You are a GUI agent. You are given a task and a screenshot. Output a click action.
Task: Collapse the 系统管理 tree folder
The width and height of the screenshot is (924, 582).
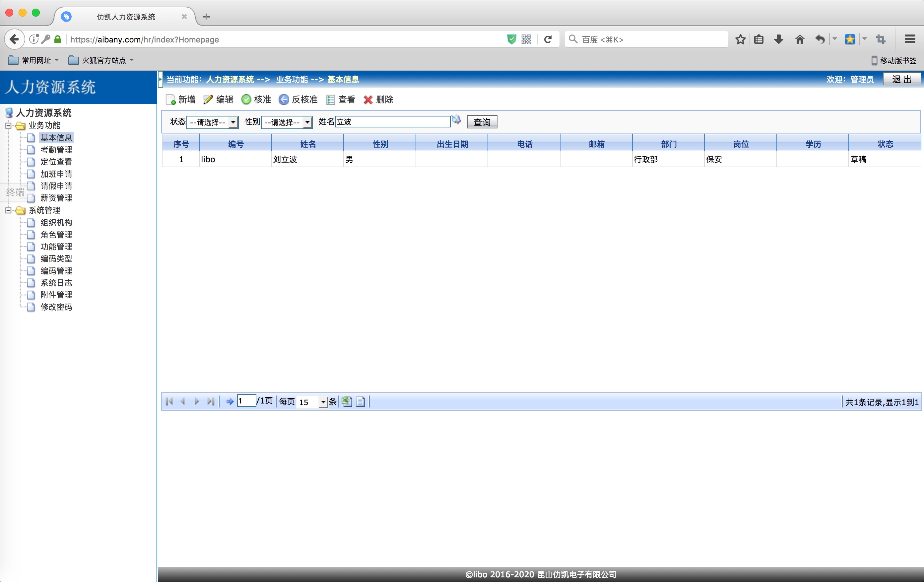coord(8,210)
